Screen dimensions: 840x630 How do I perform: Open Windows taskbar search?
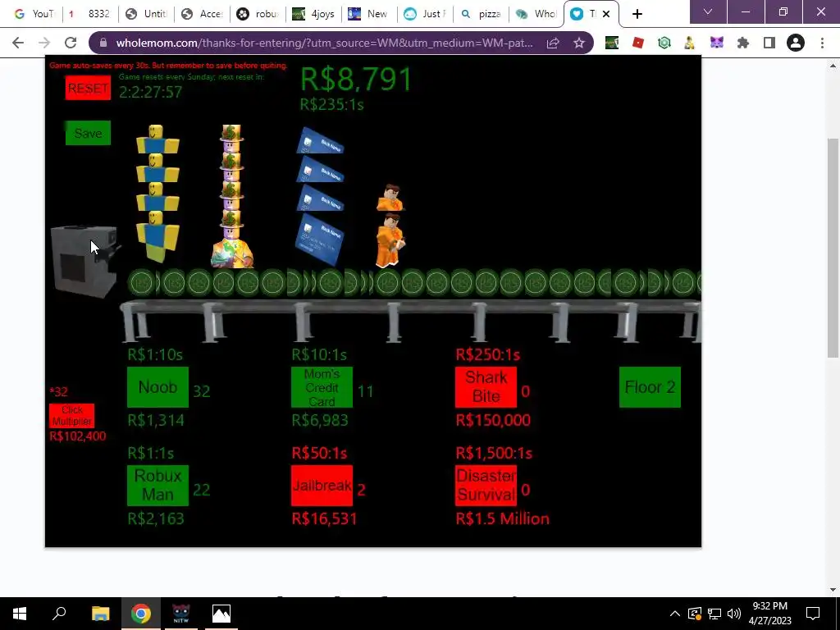coord(59,614)
